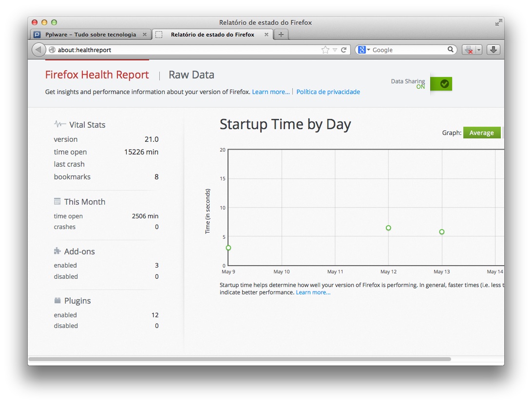Viewport: 532px width, 404px height.
Task: Open the add-on button's dropdown arrow
Action: click(479, 50)
